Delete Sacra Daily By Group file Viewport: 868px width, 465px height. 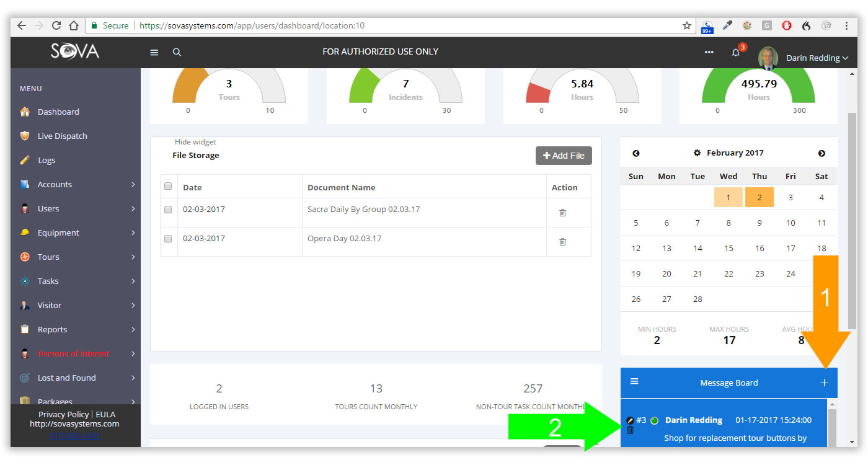point(563,213)
